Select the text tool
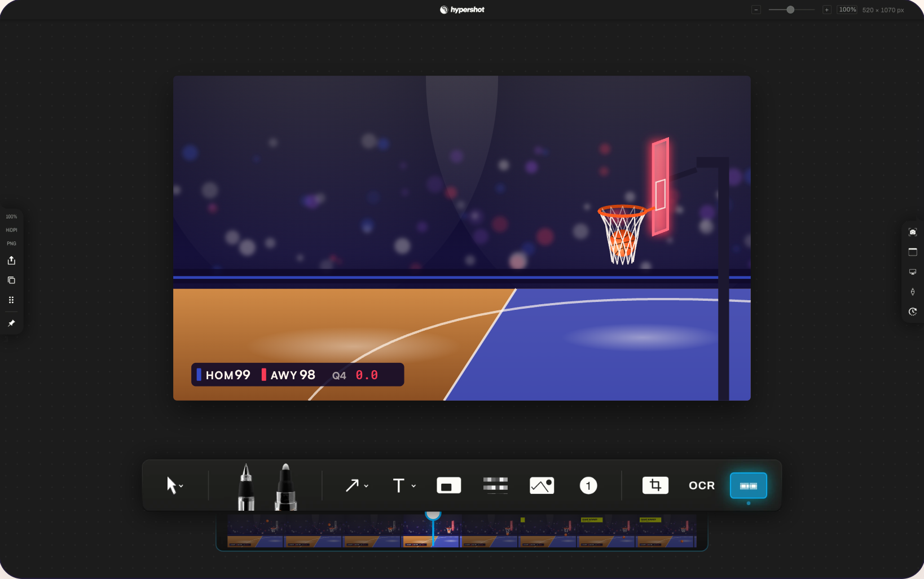 [399, 485]
